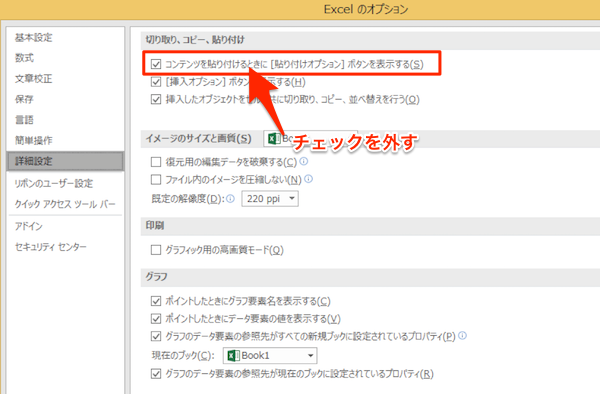Click the 切り取り、コピー、貼り付け section header
This screenshot has height=394, width=600.
[195, 40]
